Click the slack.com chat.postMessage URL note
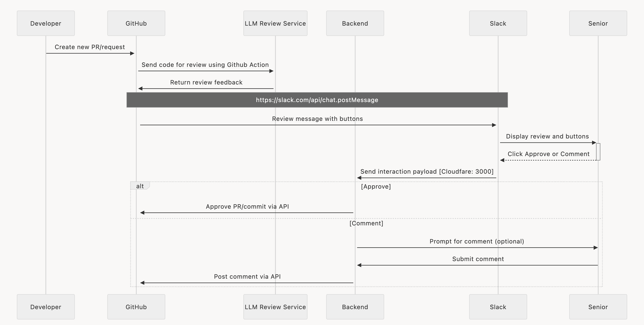This screenshot has height=325, width=644. [317, 100]
